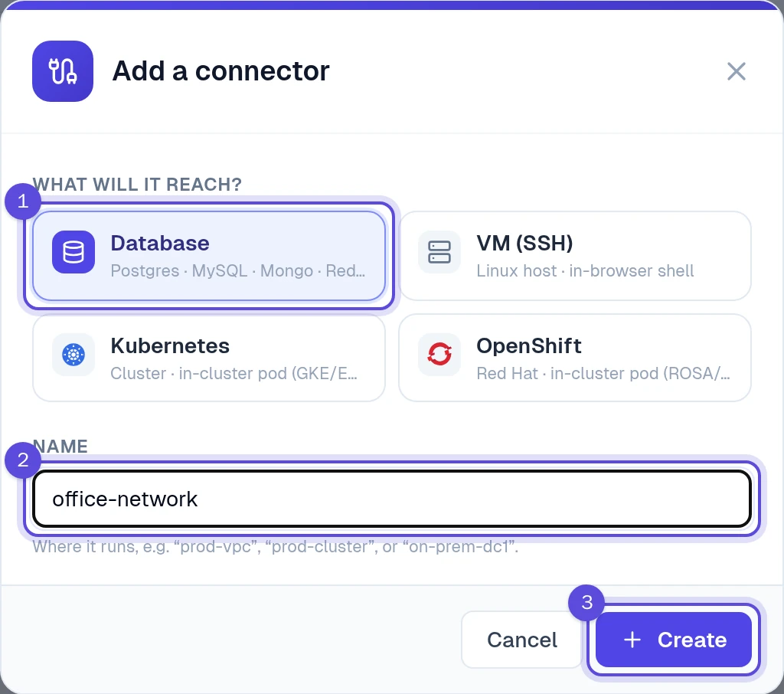This screenshot has width=784, height=694.
Task: Click the VM server rack icon
Action: tap(439, 252)
